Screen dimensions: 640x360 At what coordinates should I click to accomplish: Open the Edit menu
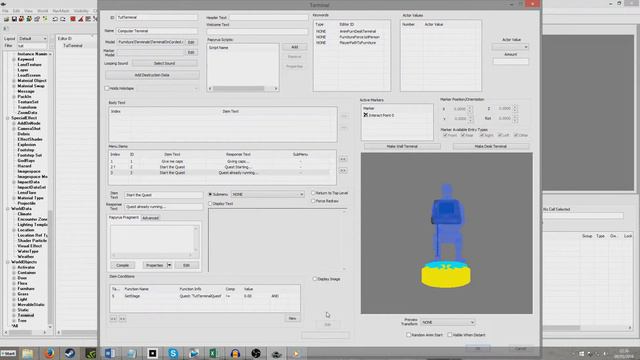click(16, 11)
